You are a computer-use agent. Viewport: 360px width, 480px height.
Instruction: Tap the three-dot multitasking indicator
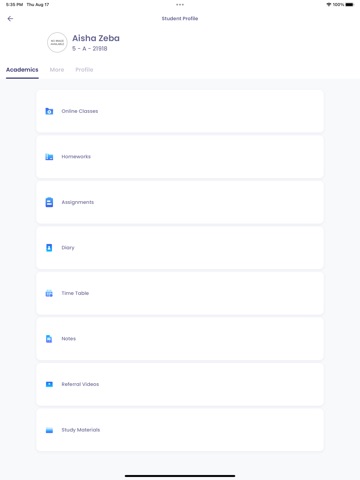180,5
